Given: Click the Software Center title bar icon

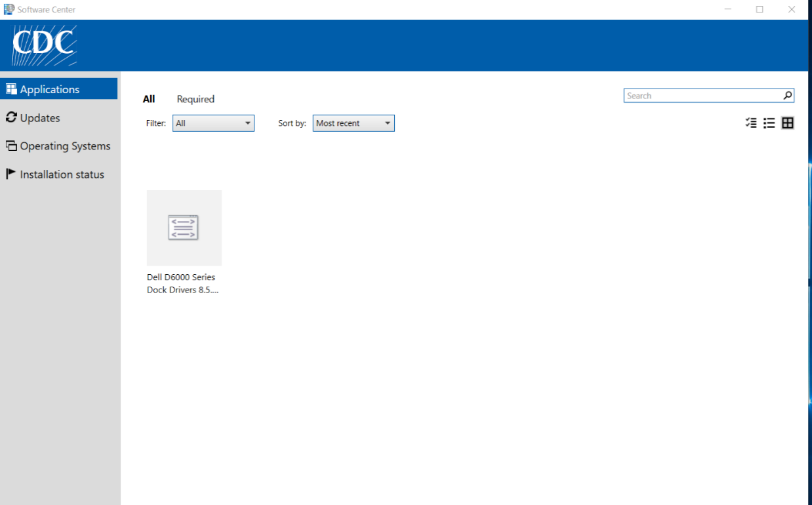Looking at the screenshot, I should pos(9,9).
